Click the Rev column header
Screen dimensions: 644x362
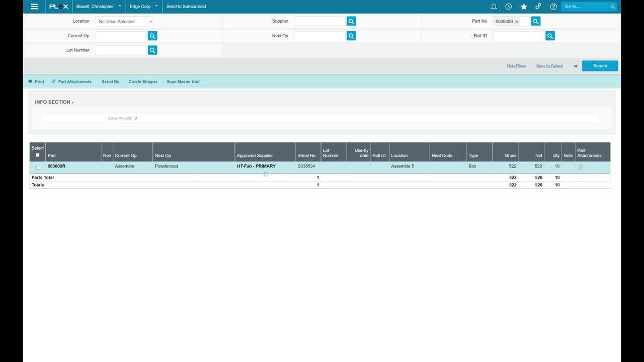107,152
